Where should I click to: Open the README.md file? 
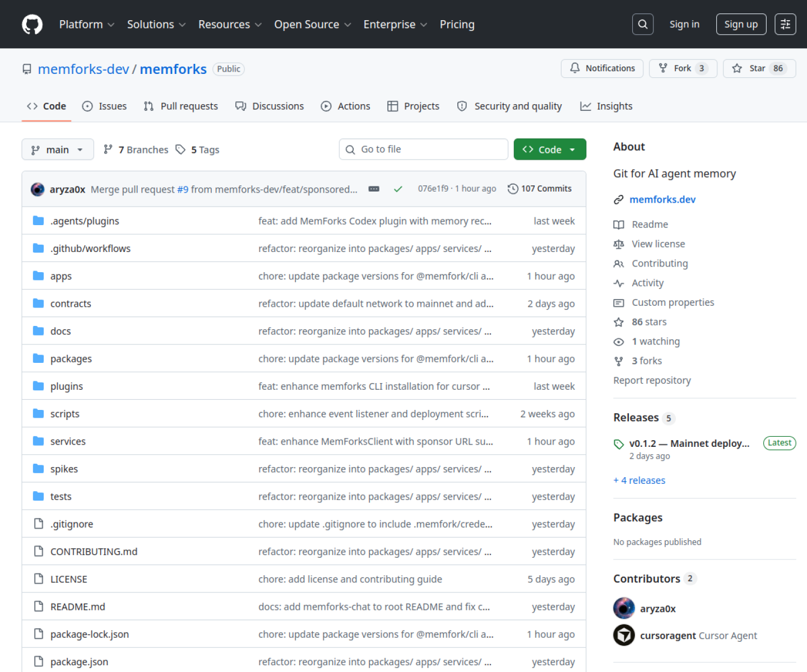(77, 606)
